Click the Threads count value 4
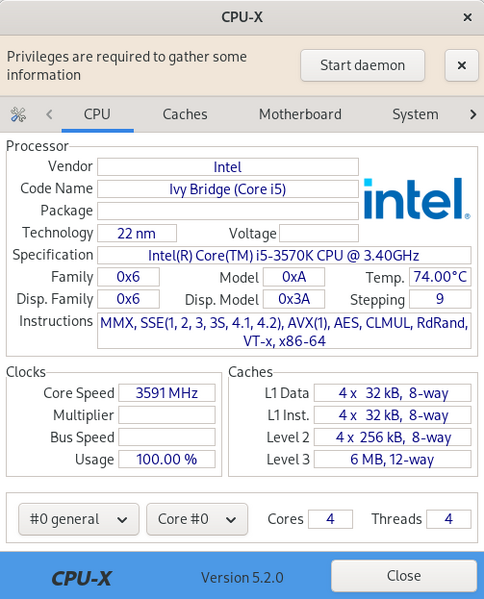The width and height of the screenshot is (484, 599). tap(449, 519)
